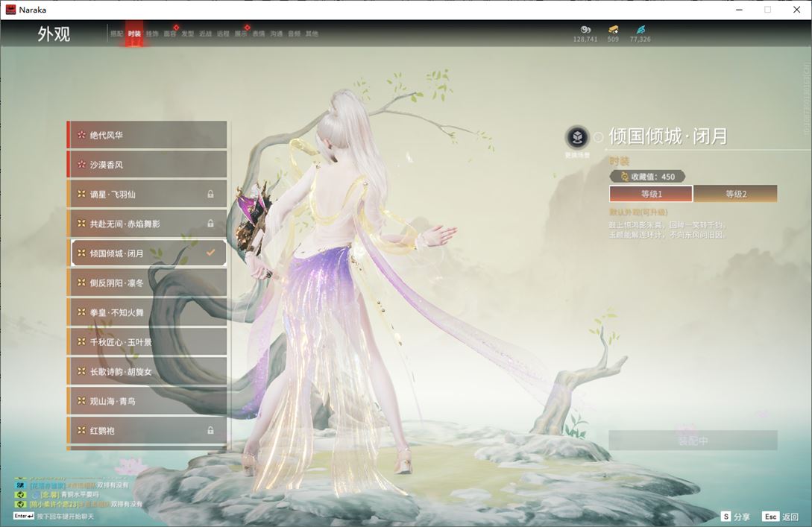Viewport: 812px width, 527px height.
Task: Click the 128,741 currency value
Action: (x=585, y=40)
